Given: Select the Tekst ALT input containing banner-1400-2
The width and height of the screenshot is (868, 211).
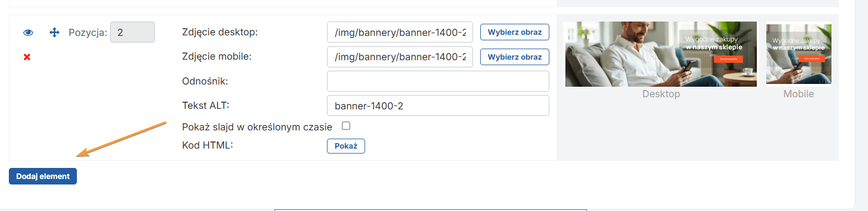Looking at the screenshot, I should [438, 106].
